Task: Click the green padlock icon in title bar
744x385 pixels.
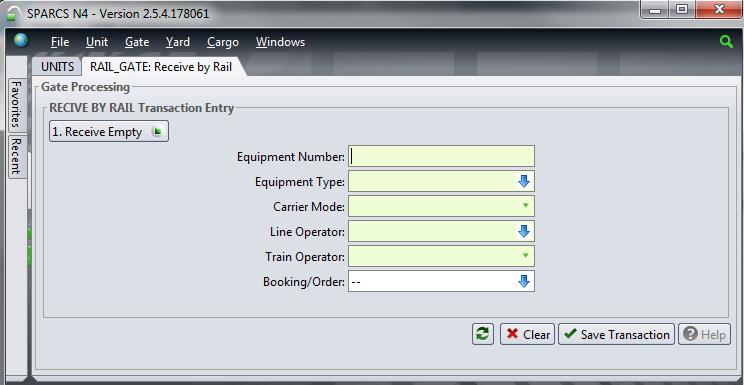Action: (x=13, y=14)
